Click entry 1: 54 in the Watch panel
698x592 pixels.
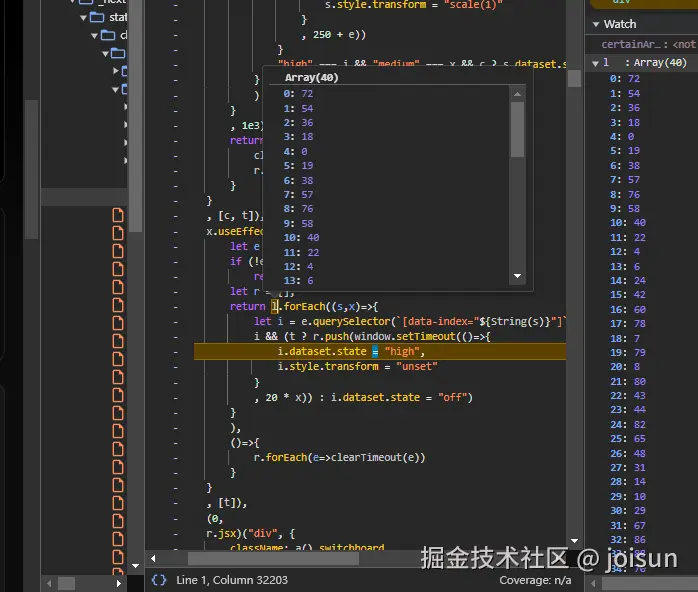625,93
